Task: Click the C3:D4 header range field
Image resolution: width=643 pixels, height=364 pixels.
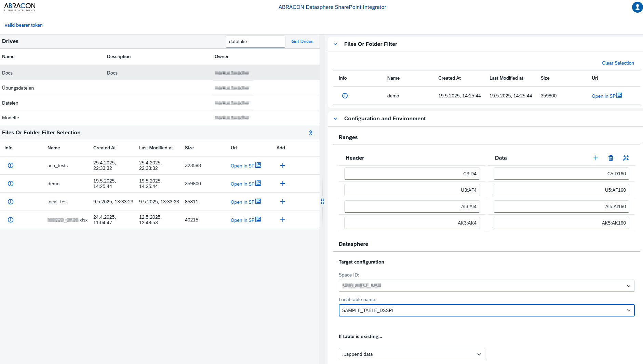Action: [x=412, y=174]
